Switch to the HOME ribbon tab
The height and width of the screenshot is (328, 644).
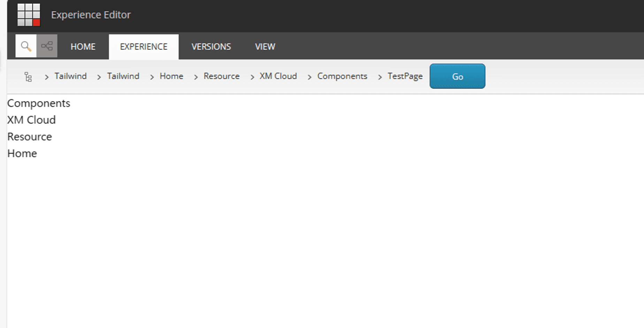coord(83,47)
